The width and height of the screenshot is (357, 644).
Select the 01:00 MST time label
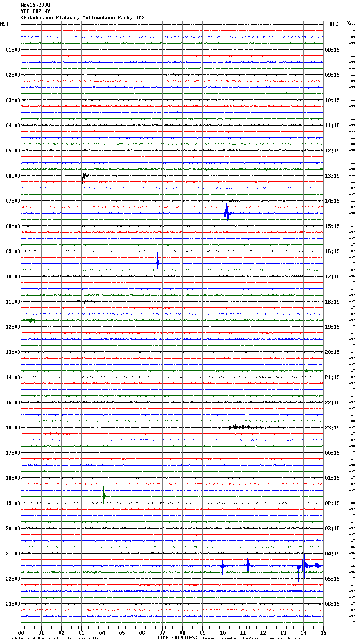click(13, 50)
